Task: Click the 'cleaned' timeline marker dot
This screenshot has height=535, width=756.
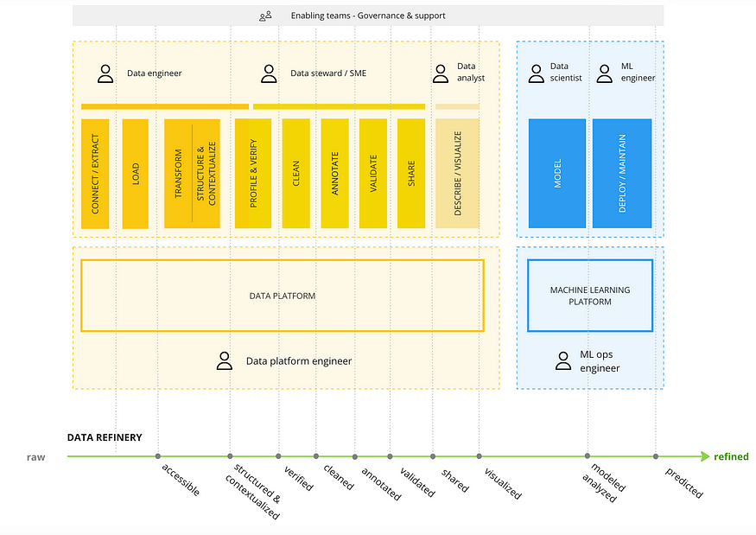Action: pyautogui.click(x=315, y=456)
